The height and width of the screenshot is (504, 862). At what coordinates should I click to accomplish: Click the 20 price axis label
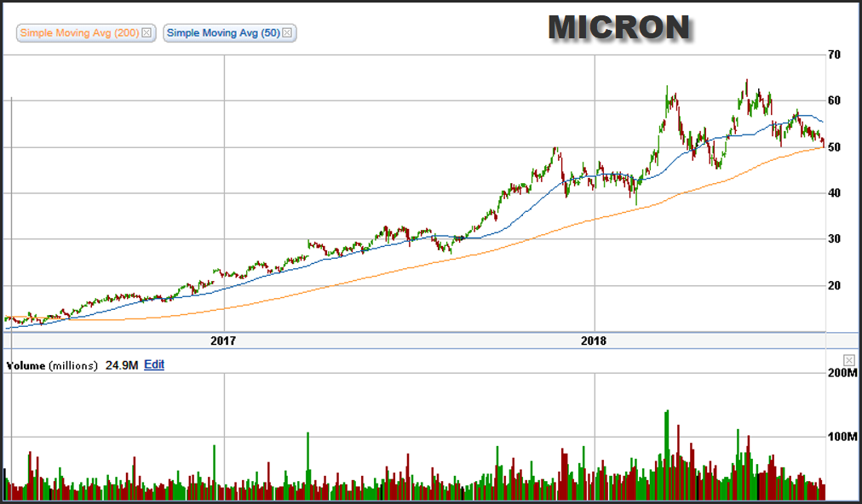pyautogui.click(x=834, y=285)
